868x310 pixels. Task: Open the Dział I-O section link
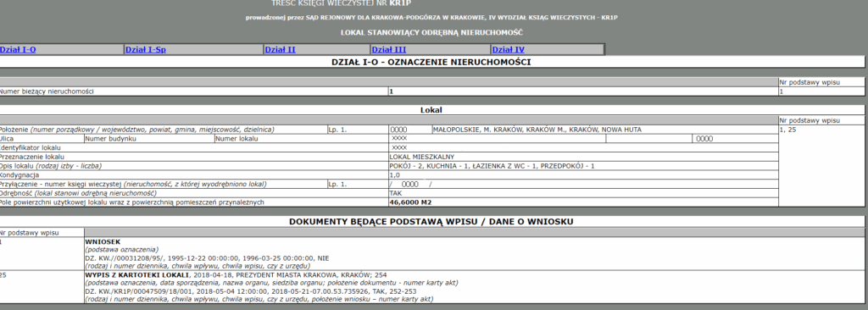[18, 50]
